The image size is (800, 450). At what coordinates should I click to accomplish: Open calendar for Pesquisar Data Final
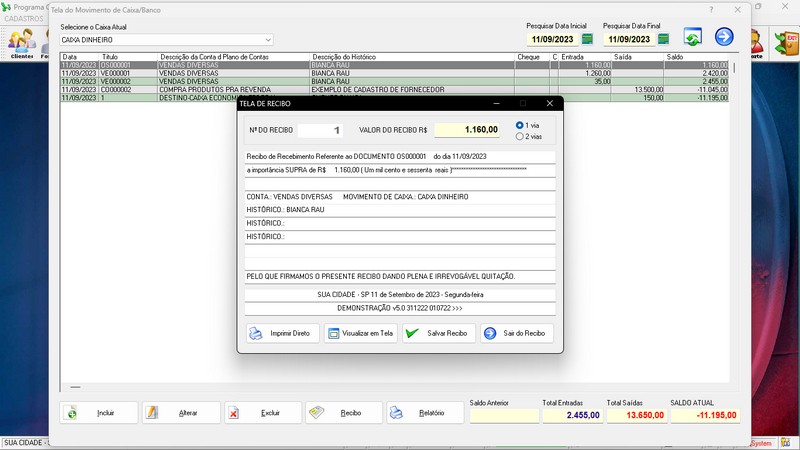tap(661, 39)
